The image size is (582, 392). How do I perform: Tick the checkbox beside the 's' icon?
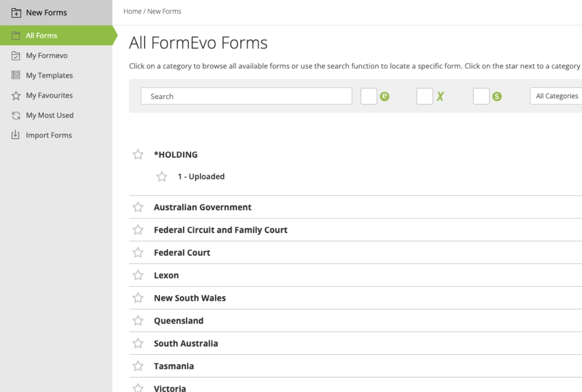(481, 96)
